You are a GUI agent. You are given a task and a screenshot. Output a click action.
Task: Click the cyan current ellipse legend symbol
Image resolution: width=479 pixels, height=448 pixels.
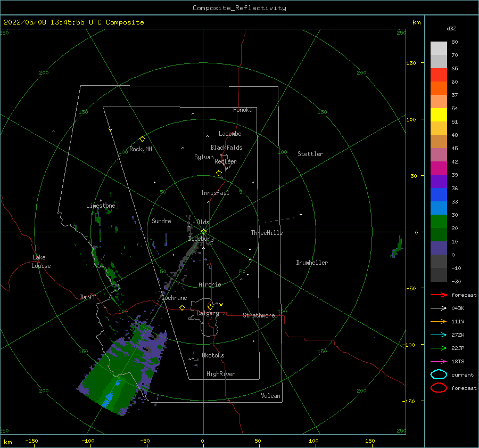click(x=439, y=374)
